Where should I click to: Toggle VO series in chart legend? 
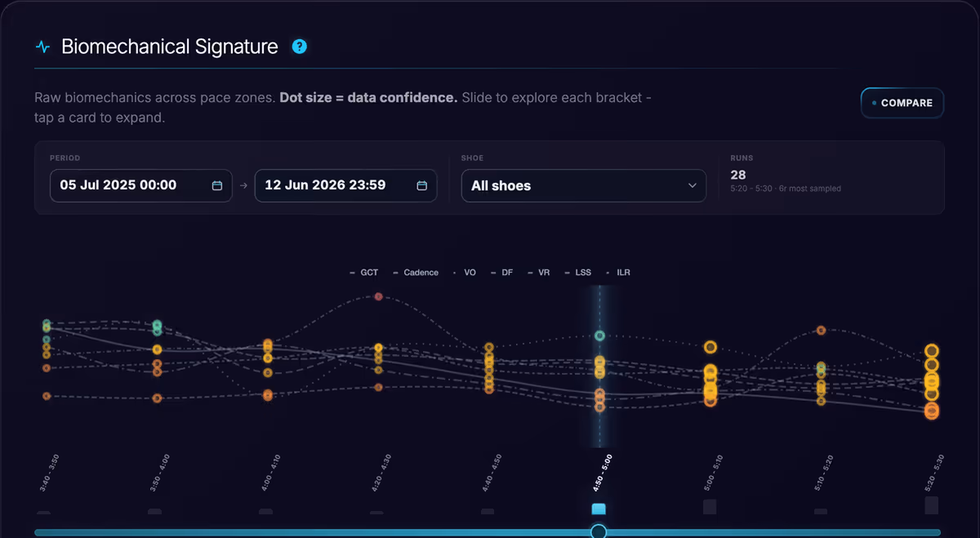click(465, 273)
